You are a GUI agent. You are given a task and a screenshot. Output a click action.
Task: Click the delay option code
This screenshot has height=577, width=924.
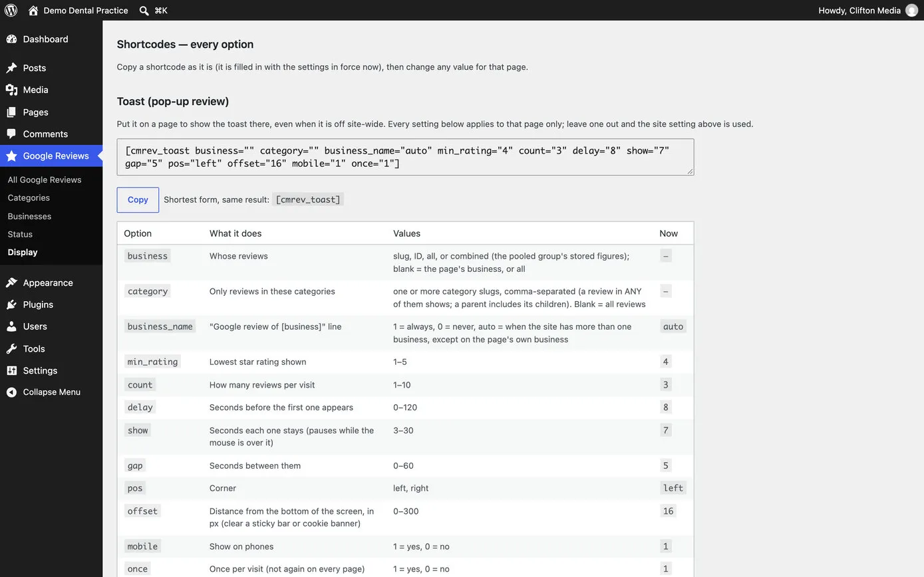140,407
